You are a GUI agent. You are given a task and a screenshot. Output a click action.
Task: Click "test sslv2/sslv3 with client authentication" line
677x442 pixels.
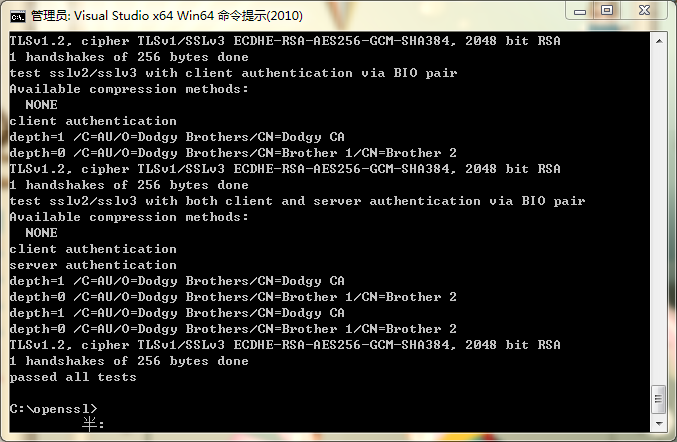click(233, 73)
